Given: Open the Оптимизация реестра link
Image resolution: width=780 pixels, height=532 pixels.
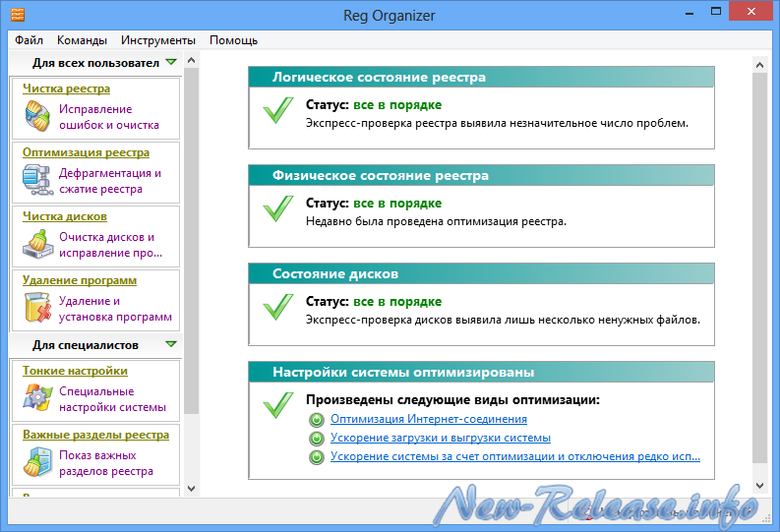Looking at the screenshot, I should pos(86,152).
